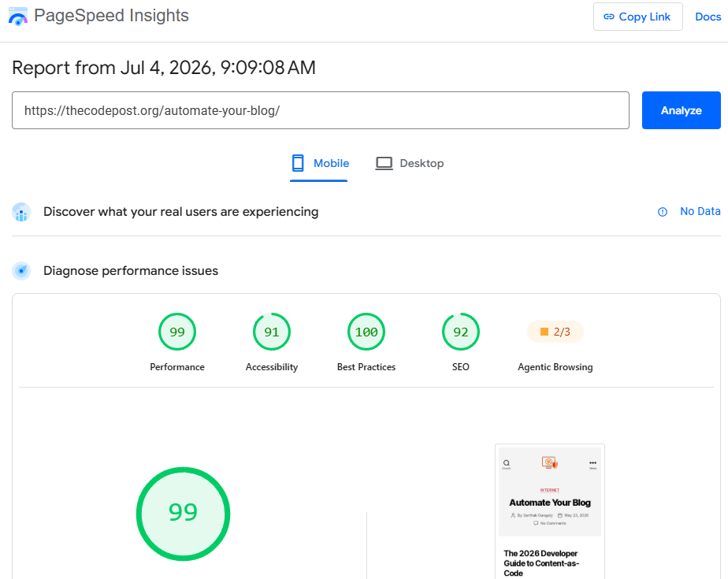728x579 pixels.
Task: Click the Analyze button
Action: (x=681, y=110)
